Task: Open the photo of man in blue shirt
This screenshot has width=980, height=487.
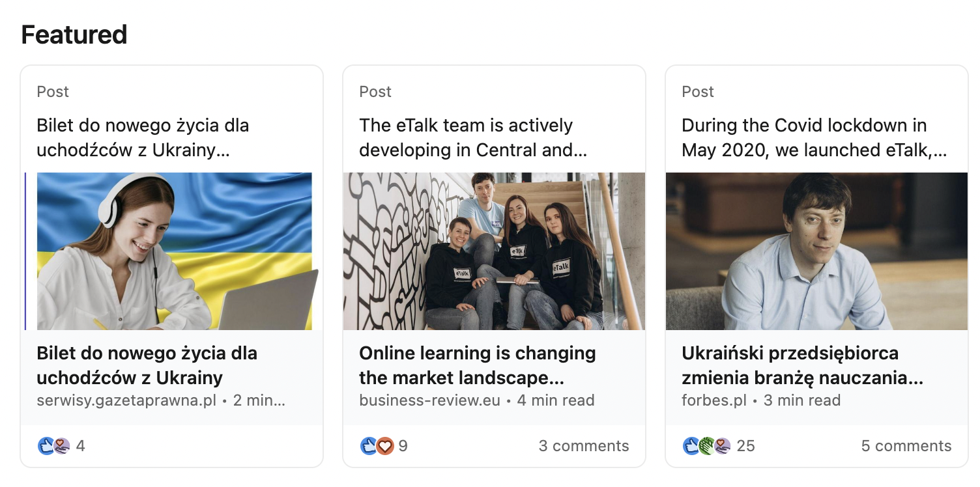Action: (816, 251)
